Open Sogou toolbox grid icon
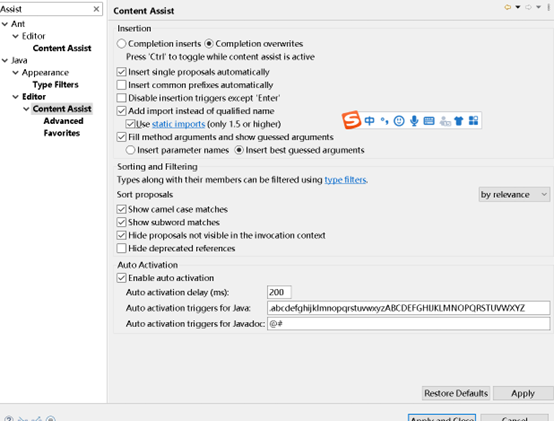Screen dimensions: 554x421 tap(473, 121)
